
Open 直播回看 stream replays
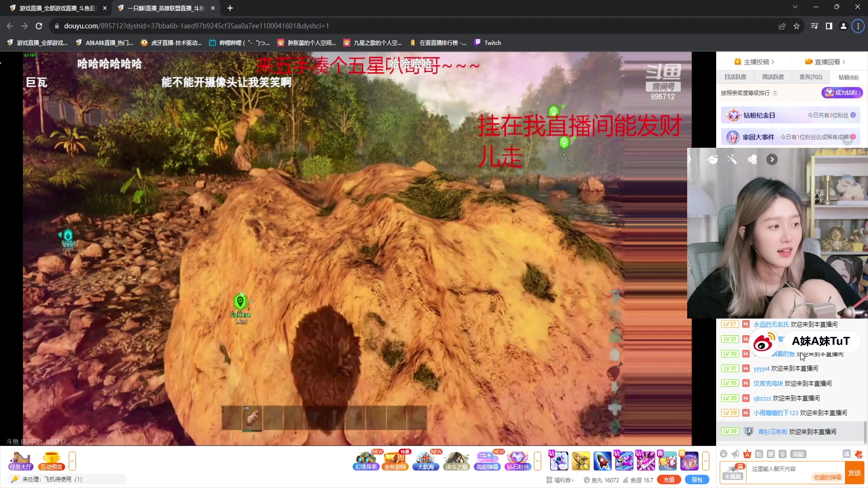[826, 62]
